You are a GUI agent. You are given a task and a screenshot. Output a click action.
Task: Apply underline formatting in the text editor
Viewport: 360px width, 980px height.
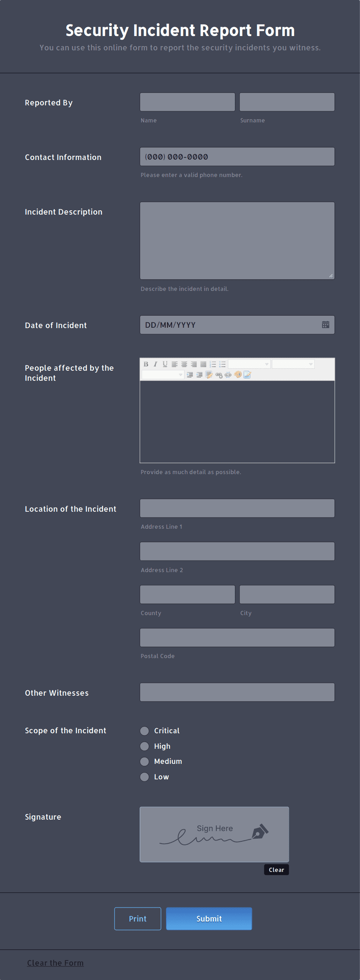click(165, 364)
